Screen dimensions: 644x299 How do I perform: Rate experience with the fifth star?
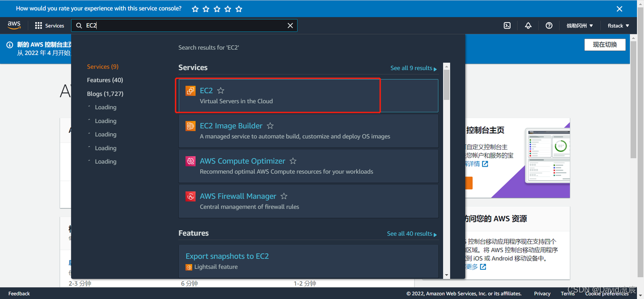click(239, 9)
